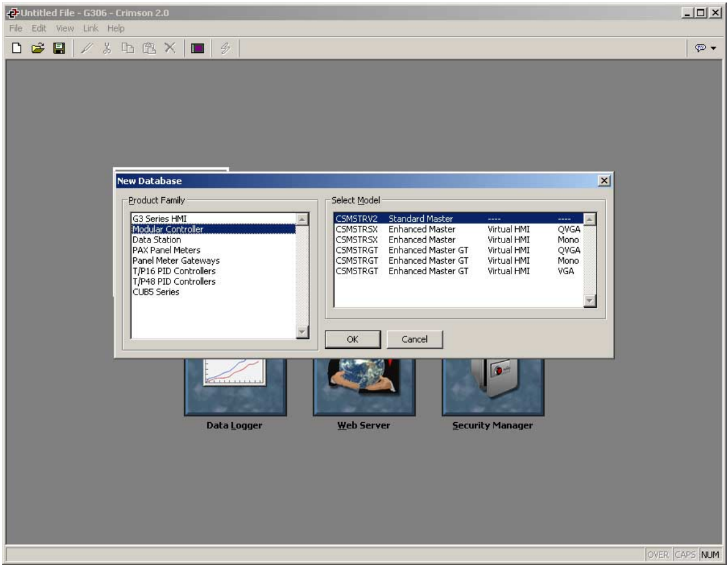The width and height of the screenshot is (728, 567).
Task: Click the Crimson app icon in title bar
Action: 12,13
